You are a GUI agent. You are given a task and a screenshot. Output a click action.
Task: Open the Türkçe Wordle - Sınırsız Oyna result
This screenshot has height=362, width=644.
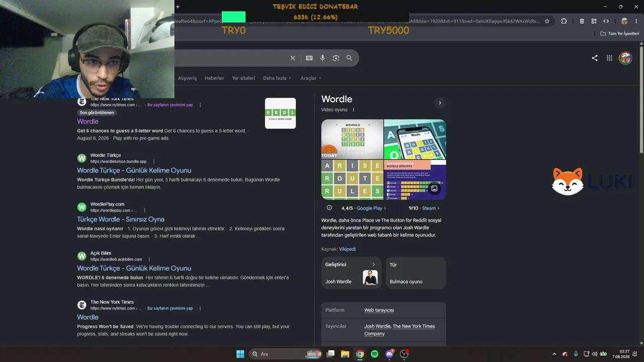121,219
